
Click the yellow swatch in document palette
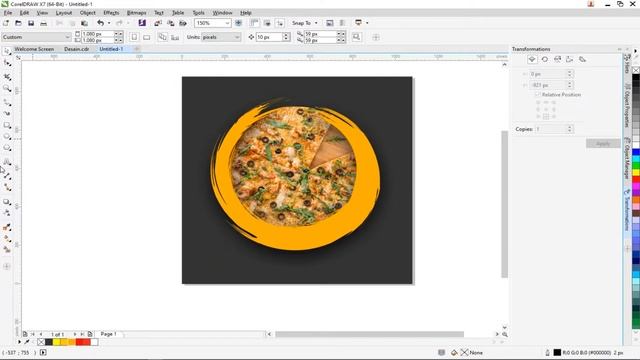pyautogui.click(x=57, y=342)
